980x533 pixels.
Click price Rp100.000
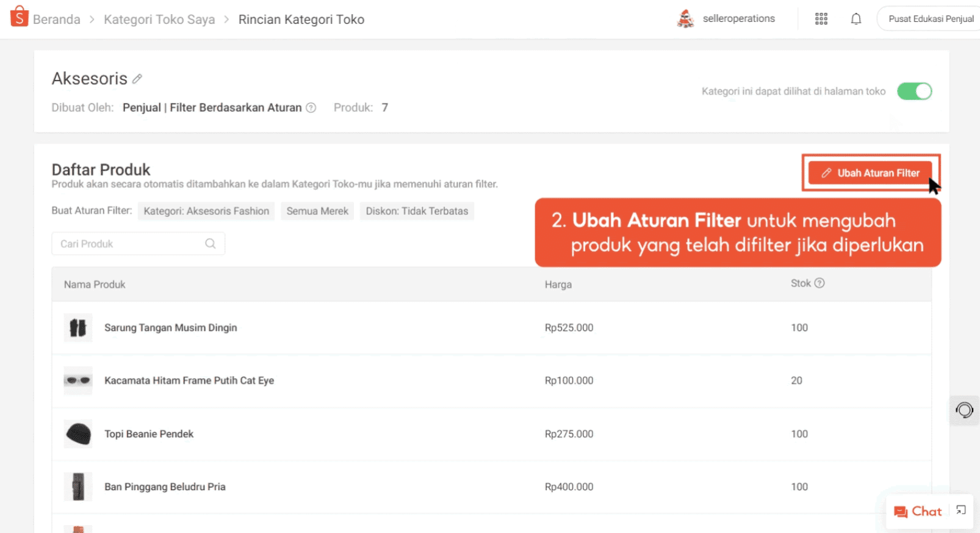[x=569, y=380]
